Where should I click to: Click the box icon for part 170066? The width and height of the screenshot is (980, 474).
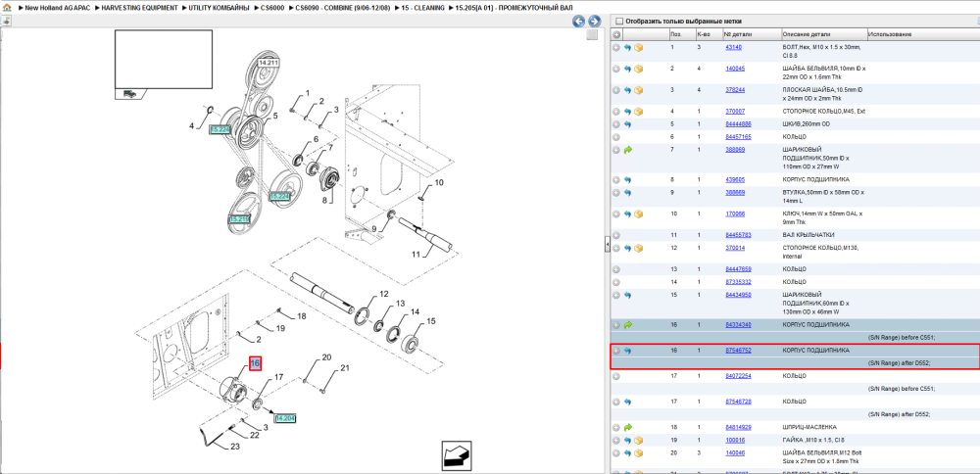(639, 214)
